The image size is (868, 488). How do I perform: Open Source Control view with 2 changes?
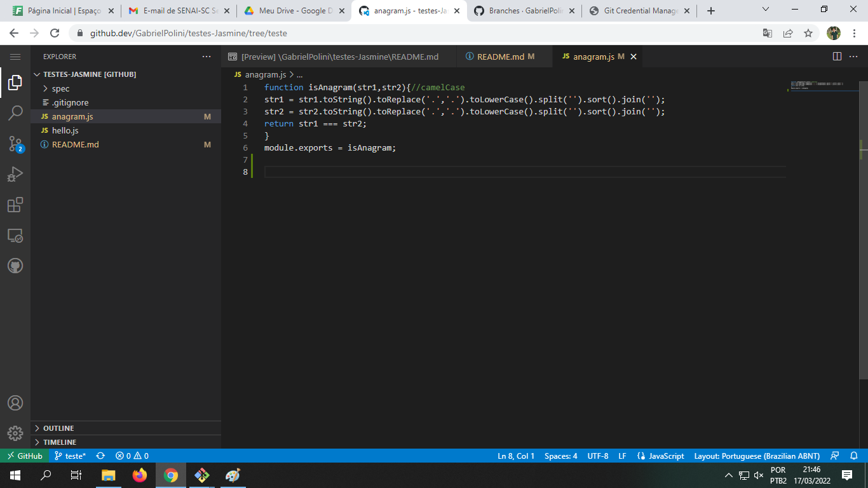15,144
